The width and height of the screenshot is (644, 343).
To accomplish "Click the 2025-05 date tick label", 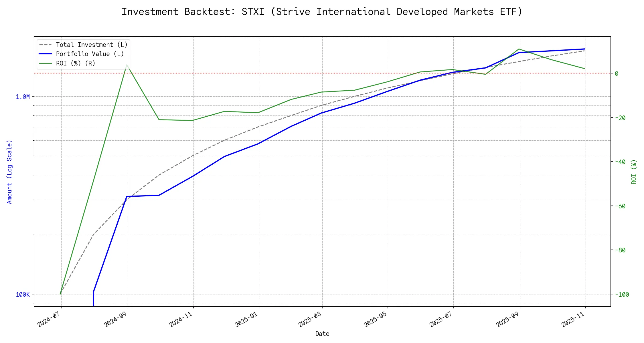I will point(375,319).
